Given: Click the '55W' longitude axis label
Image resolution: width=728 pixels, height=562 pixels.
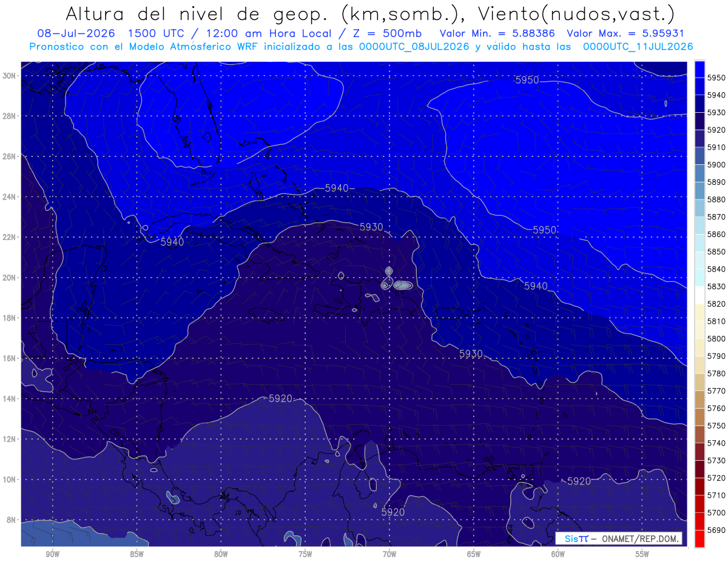Looking at the screenshot, I should tap(642, 555).
